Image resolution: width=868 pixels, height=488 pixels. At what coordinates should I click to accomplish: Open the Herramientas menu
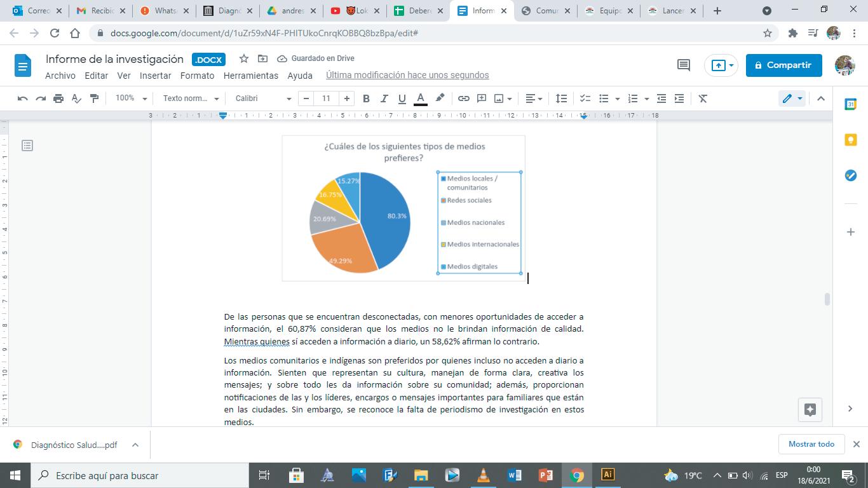tap(251, 75)
